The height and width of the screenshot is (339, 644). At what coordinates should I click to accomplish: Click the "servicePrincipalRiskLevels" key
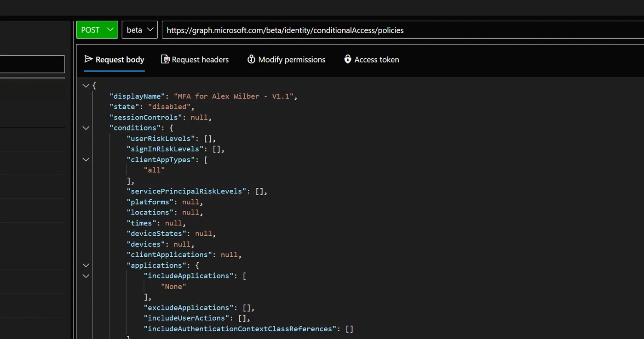pos(187,191)
